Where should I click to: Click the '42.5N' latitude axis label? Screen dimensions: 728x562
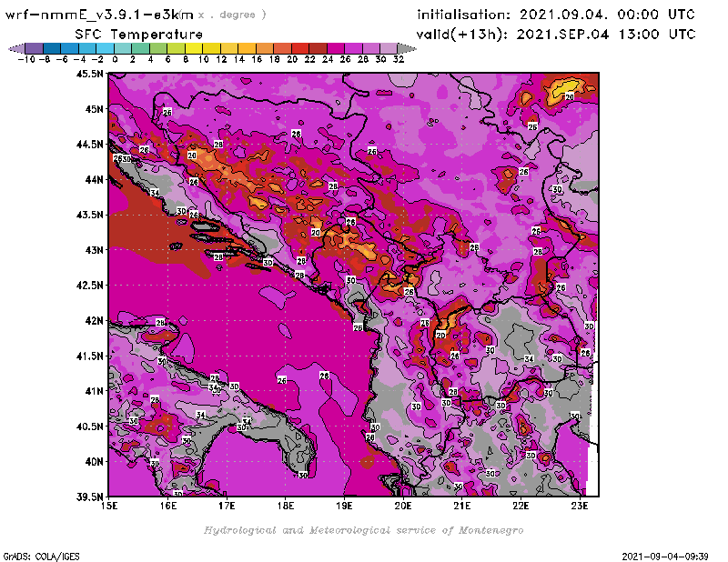click(x=89, y=285)
